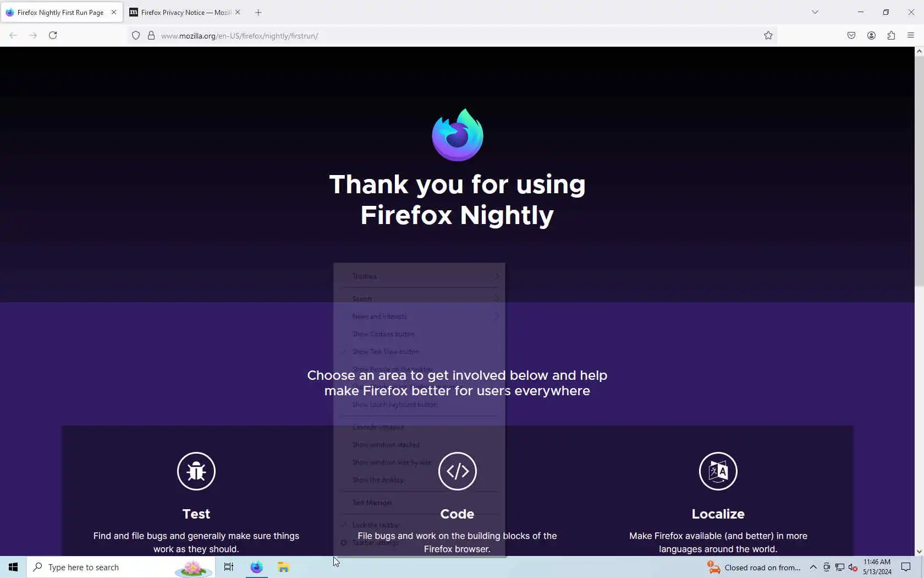This screenshot has height=578, width=924.
Task: Close the Firefox Nightly First Run tab
Action: 114,12
